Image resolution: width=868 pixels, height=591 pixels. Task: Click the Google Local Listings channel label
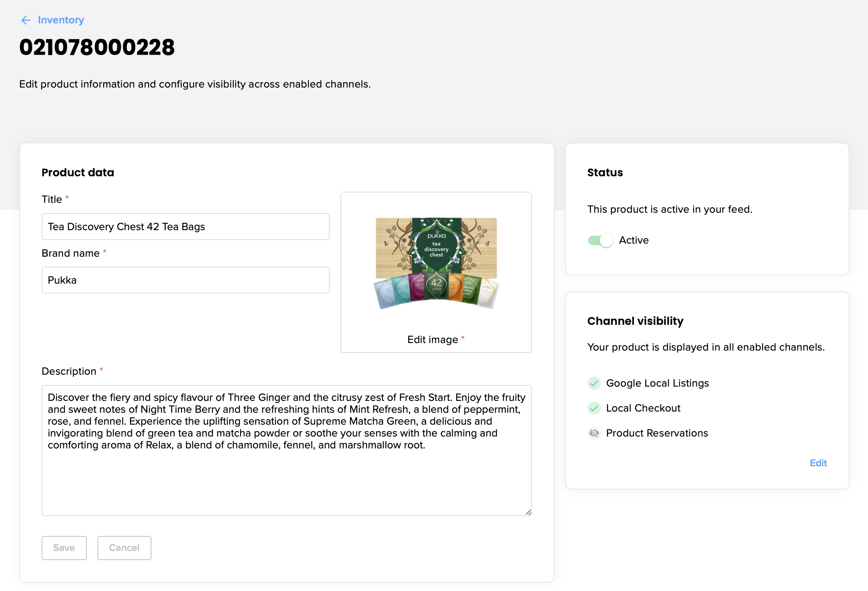tap(657, 383)
